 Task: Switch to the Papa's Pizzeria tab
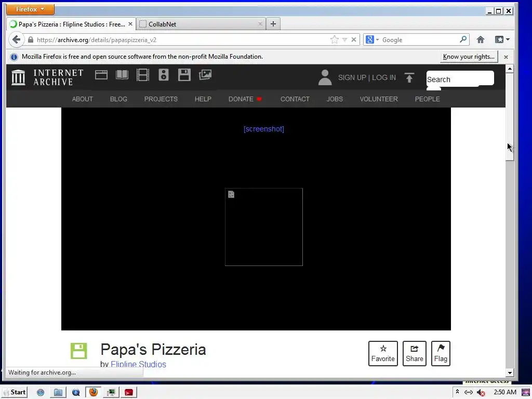tap(71, 24)
